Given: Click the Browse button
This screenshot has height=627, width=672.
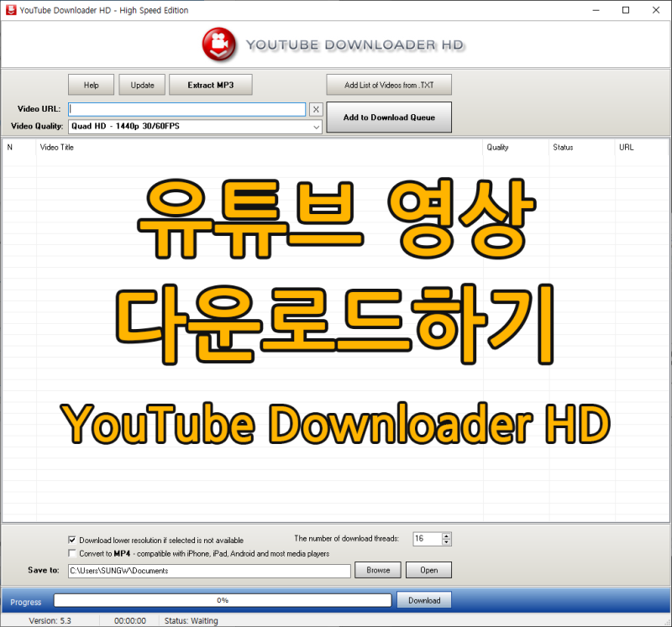Looking at the screenshot, I should (378, 570).
